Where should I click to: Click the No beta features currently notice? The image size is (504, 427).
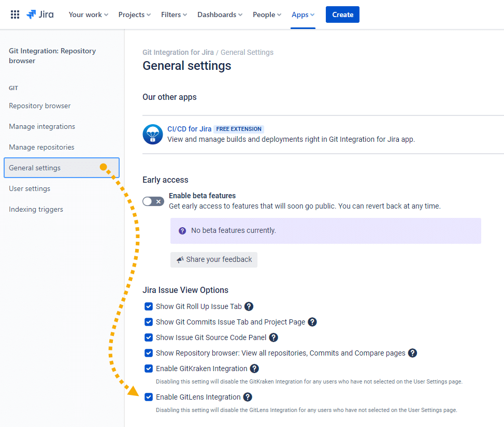click(x=326, y=231)
